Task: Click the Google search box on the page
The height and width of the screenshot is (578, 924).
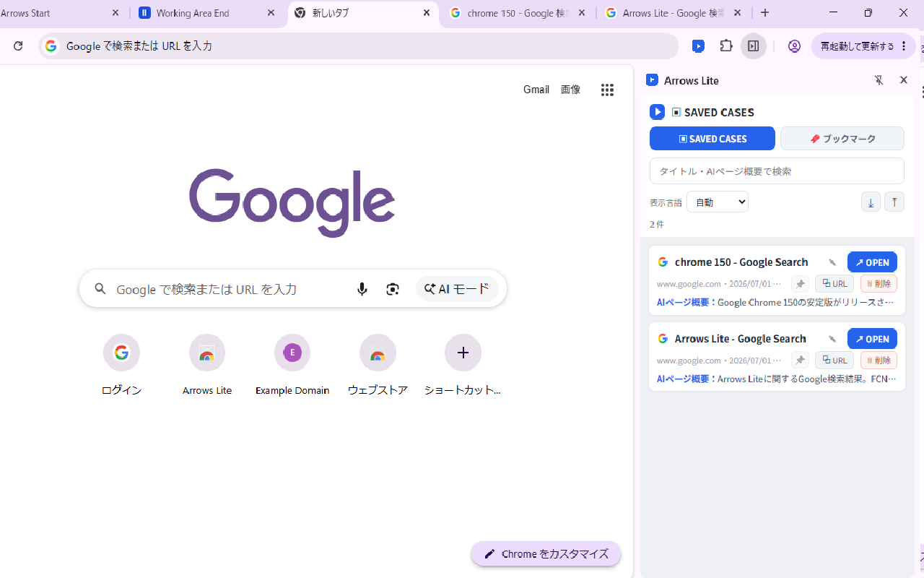Action: click(292, 289)
